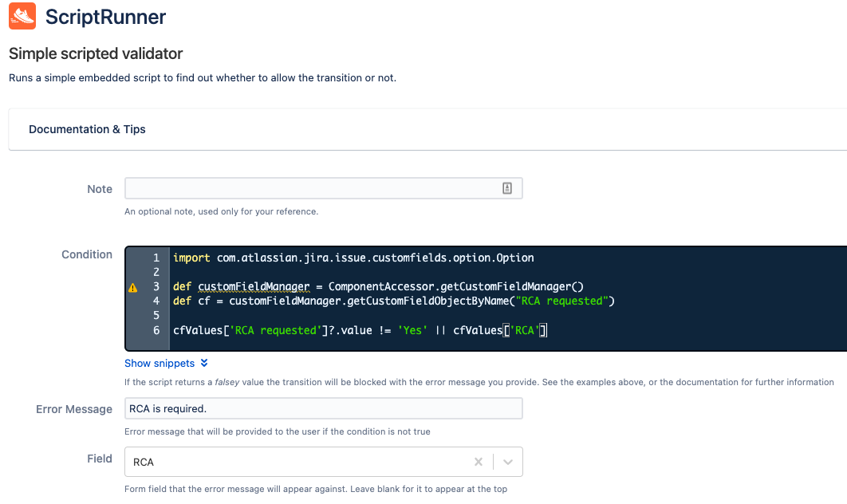Click the warning triangle beside code line 3
This screenshot has height=504, width=847.
tap(133, 286)
